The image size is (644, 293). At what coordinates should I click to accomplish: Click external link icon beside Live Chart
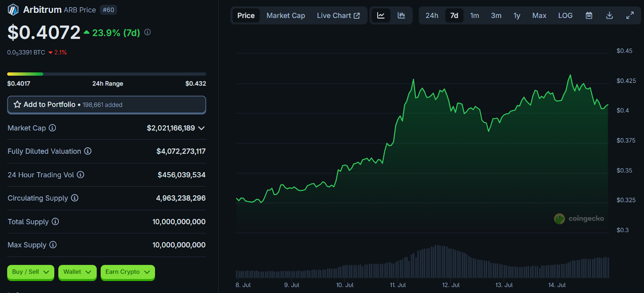click(357, 16)
